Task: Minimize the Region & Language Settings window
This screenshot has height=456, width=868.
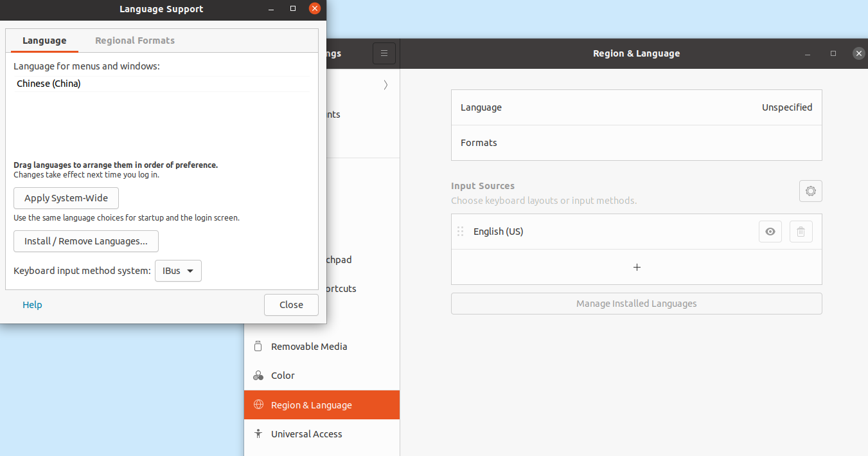Action: pos(808,54)
